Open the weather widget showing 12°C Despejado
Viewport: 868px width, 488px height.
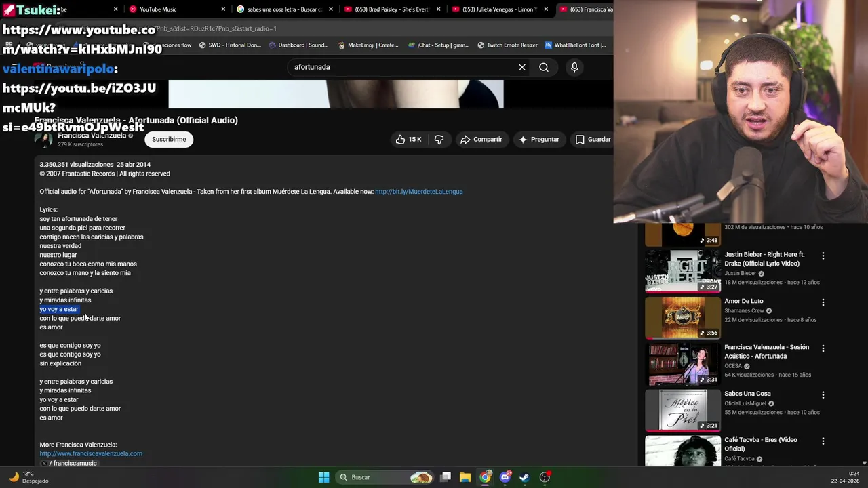(28, 477)
